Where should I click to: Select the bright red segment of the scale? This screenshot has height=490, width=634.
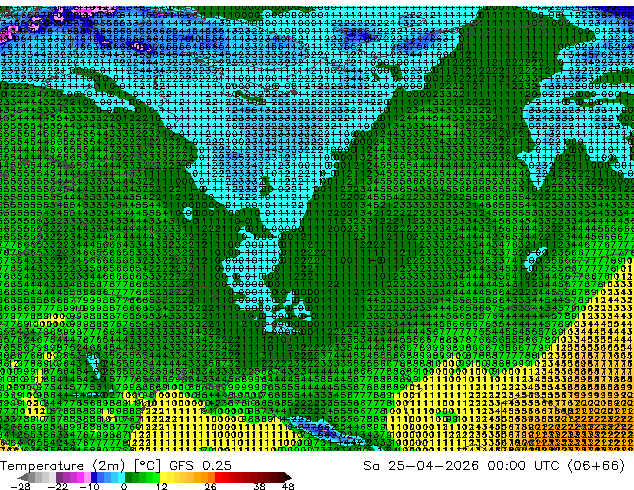tap(222, 477)
